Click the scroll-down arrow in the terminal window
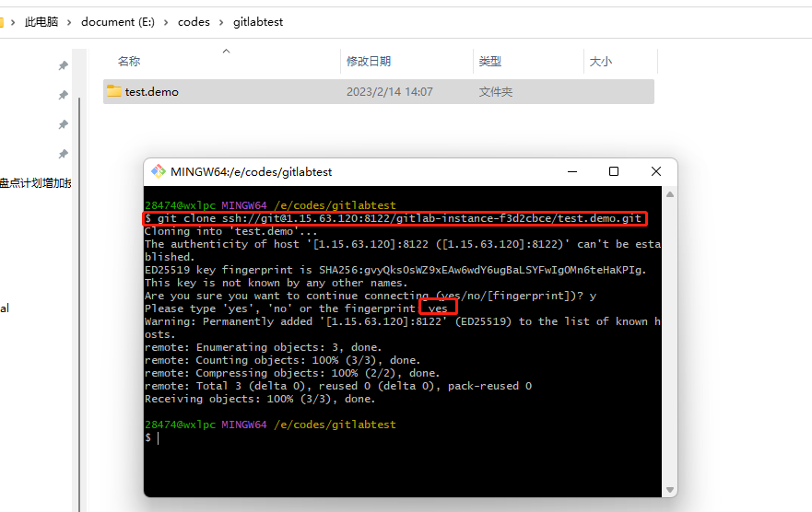The image size is (812, 512). (x=669, y=489)
